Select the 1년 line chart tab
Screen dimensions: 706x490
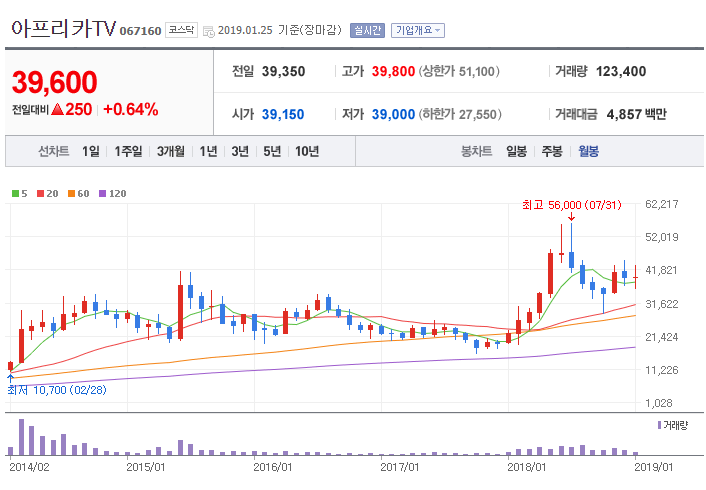click(208, 151)
